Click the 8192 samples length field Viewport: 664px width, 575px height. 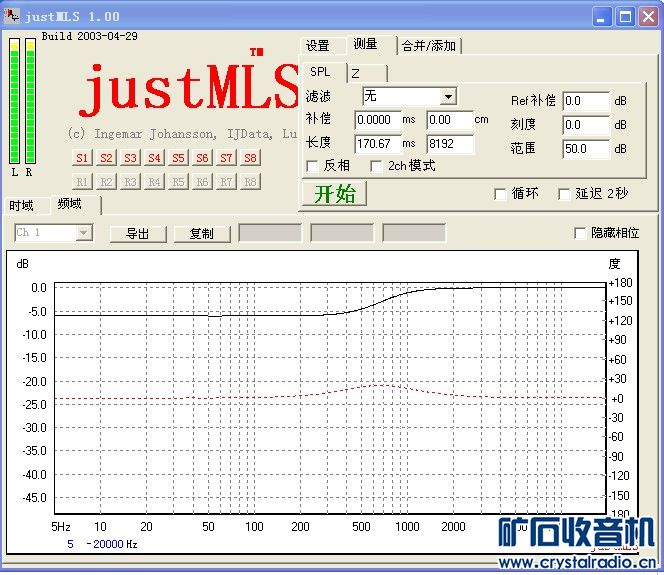tap(450, 144)
